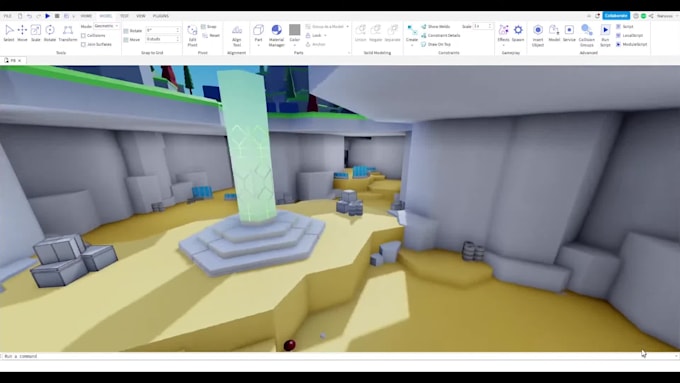Activate the Move tool
This screenshot has width=680, height=383.
[x=22, y=33]
